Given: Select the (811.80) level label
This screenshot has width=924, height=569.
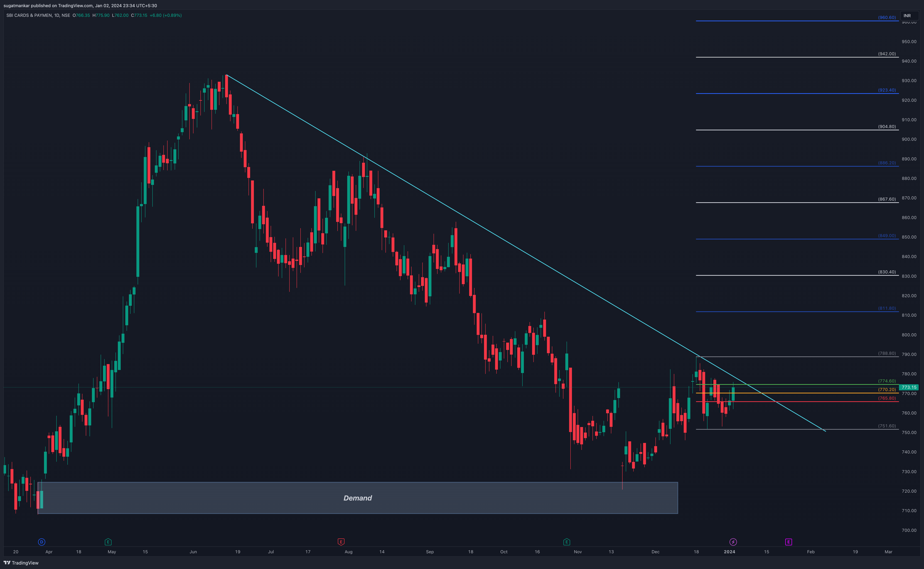Looking at the screenshot, I should coord(887,308).
